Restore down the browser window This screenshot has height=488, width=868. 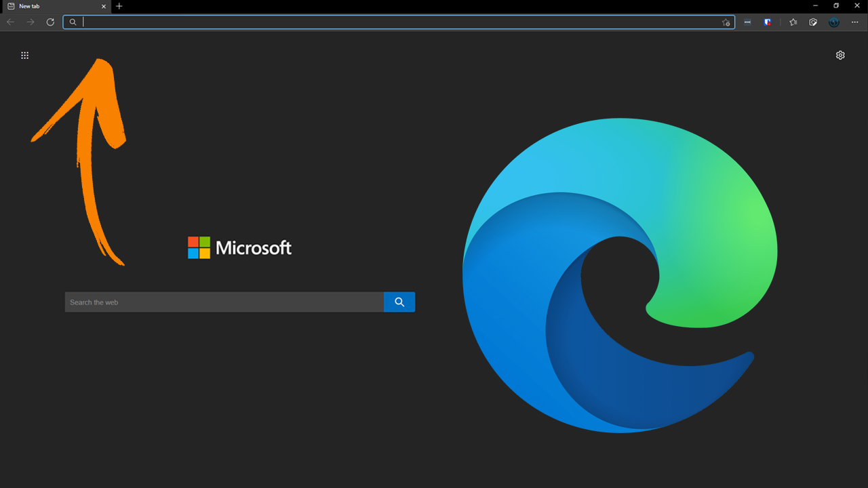(836, 6)
